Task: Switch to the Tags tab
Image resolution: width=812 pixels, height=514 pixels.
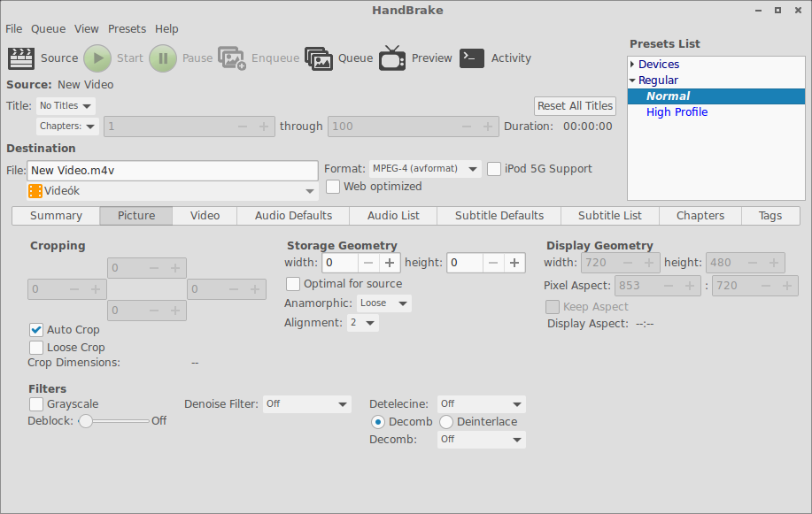Action: (770, 216)
